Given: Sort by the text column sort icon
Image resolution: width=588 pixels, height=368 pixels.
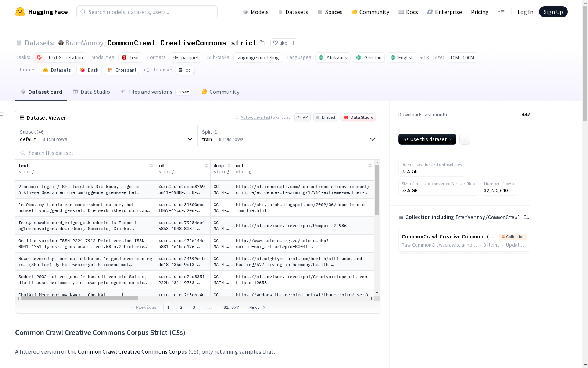Looking at the screenshot, I should tap(151, 166).
